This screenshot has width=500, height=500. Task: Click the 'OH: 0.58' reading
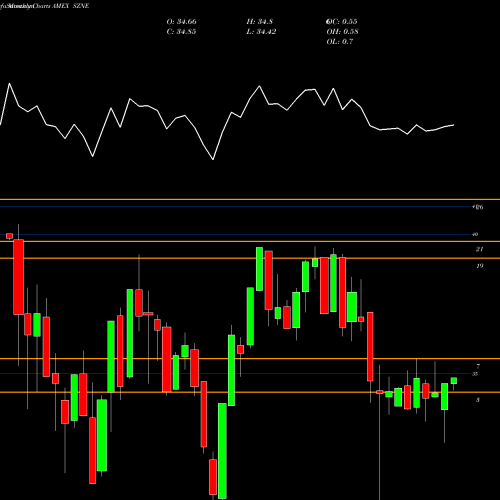342,32
